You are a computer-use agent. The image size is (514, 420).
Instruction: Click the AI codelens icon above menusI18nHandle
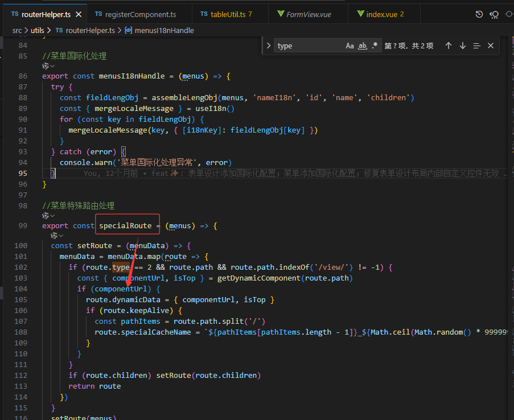46,66
